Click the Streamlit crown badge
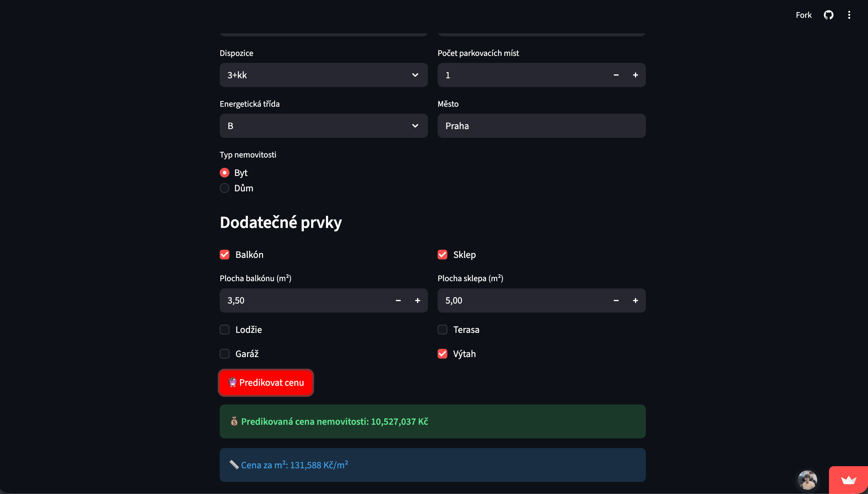The height and width of the screenshot is (494, 868). pyautogui.click(x=848, y=480)
